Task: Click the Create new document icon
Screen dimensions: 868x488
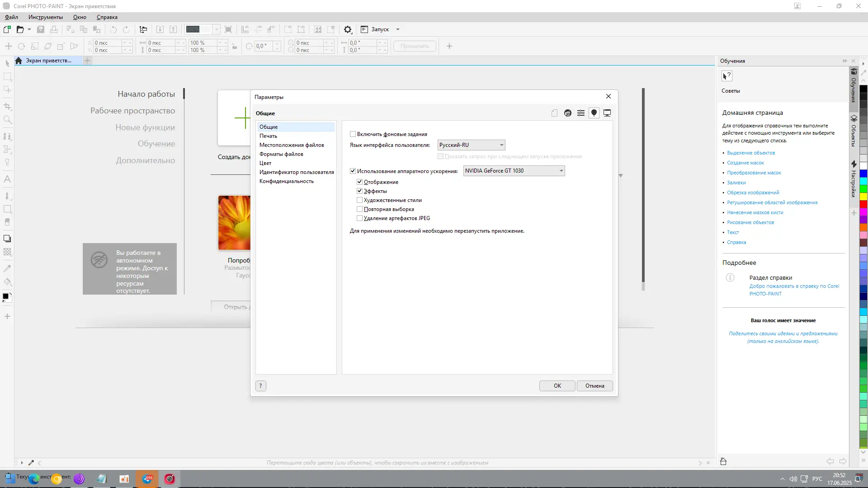Action: click(x=7, y=29)
